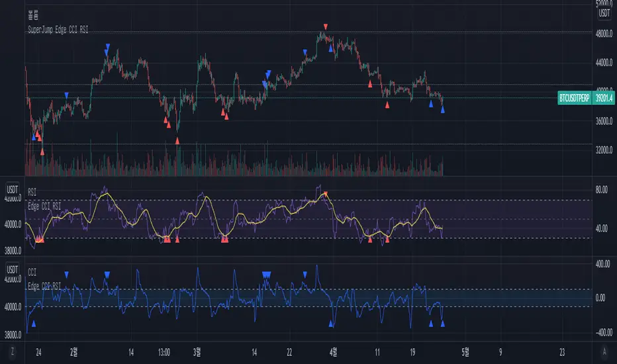617x364 pixels.
Task: Click the 13:00 label on the time axis
Action: pyautogui.click(x=165, y=352)
